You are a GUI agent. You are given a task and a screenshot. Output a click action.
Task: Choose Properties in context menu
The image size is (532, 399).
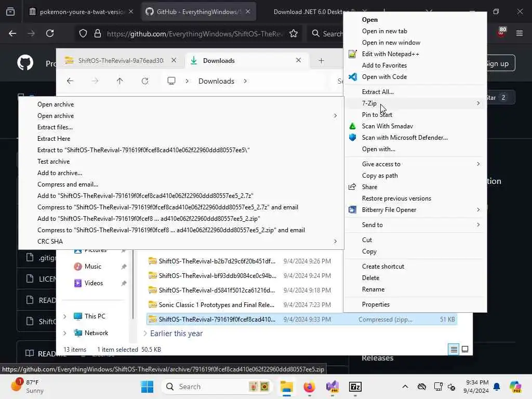tap(415, 304)
